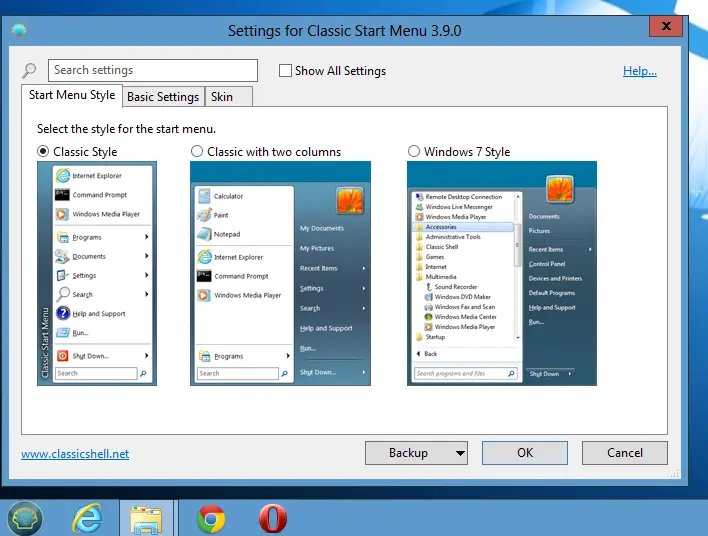Click Shut Down icon in Classic Style preview
The width and height of the screenshot is (708, 536).
63,356
